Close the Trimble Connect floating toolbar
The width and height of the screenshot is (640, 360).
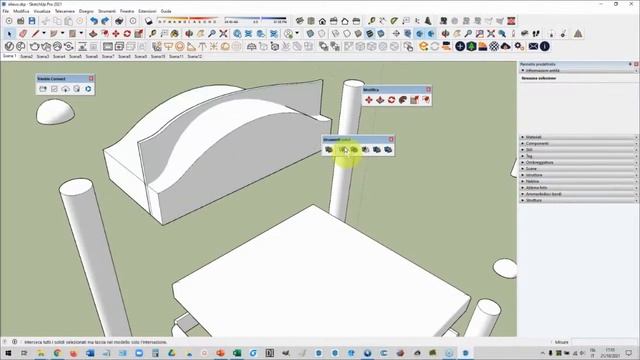91,78
